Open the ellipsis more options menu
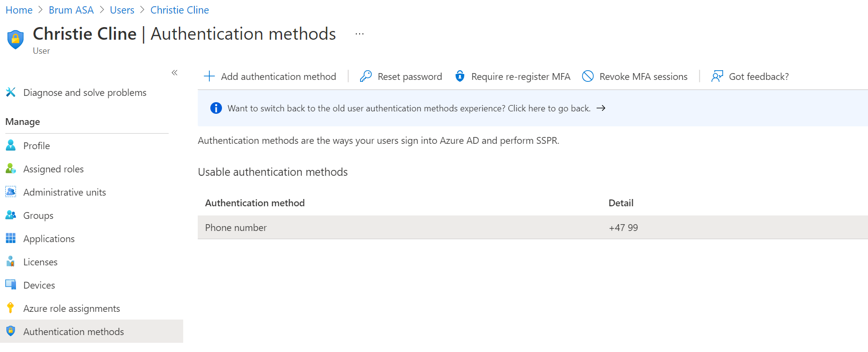 (x=359, y=34)
